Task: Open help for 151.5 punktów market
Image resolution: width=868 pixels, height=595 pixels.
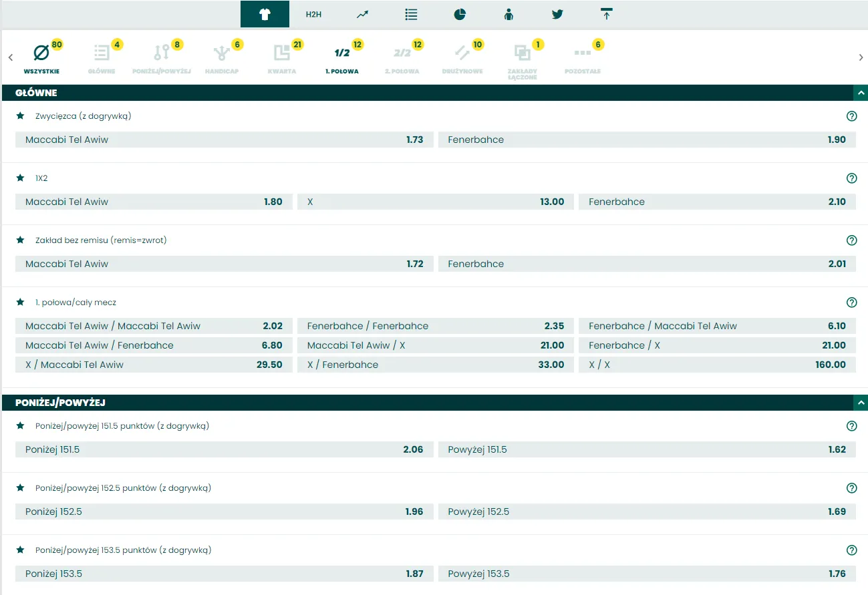Action: coord(851,426)
